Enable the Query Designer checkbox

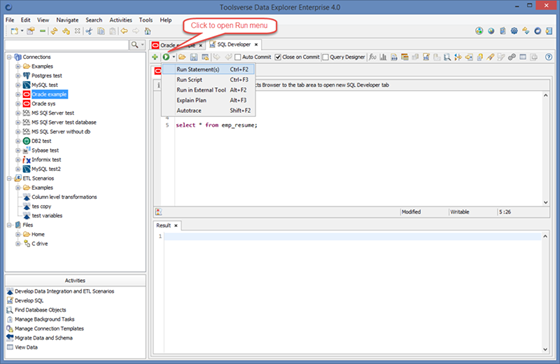(x=325, y=57)
